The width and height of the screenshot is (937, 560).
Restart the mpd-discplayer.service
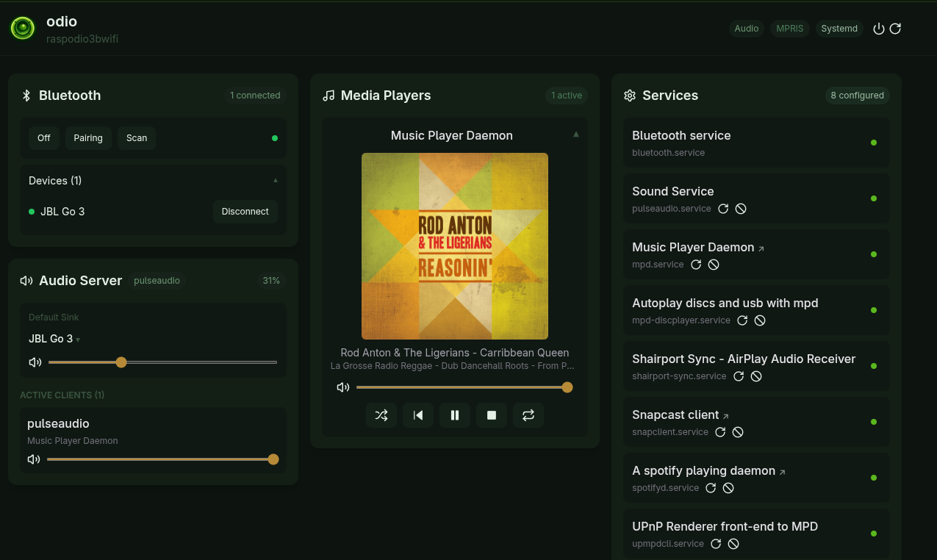click(x=742, y=320)
